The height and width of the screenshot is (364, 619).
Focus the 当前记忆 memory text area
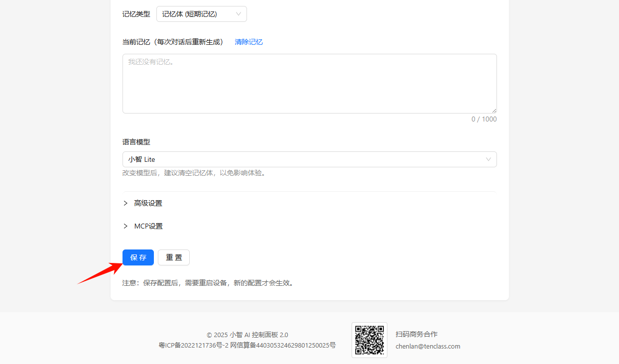pos(309,84)
